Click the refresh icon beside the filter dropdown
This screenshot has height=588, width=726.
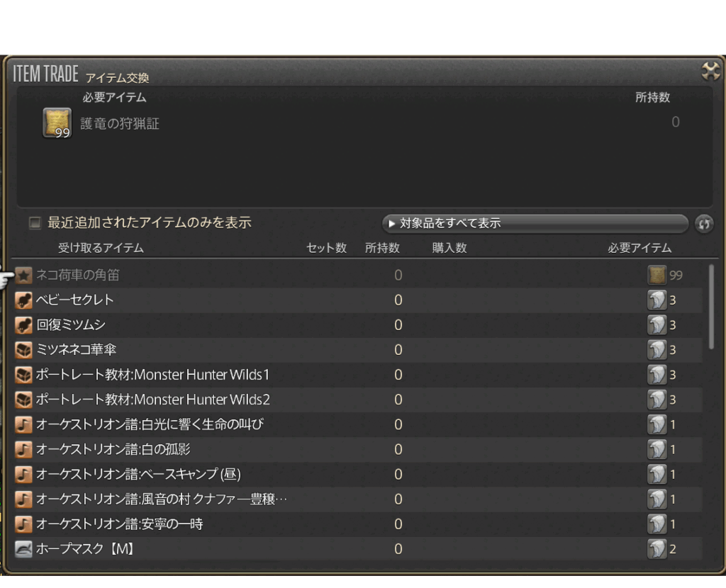tap(704, 224)
